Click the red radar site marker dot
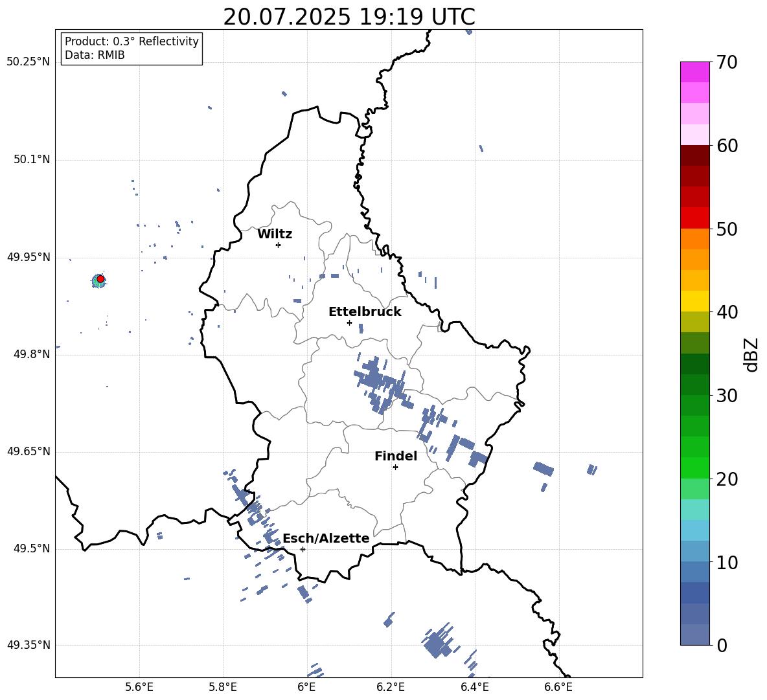The height and width of the screenshot is (700, 767). [100, 279]
